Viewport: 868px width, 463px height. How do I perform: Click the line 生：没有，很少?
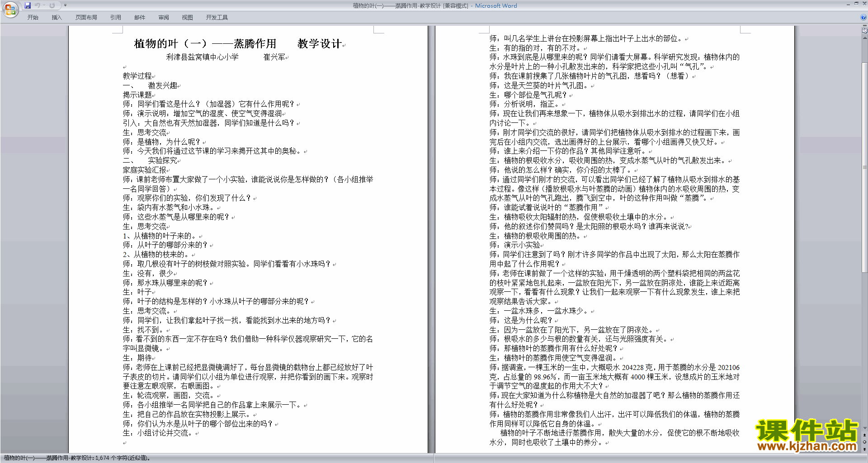point(148,273)
